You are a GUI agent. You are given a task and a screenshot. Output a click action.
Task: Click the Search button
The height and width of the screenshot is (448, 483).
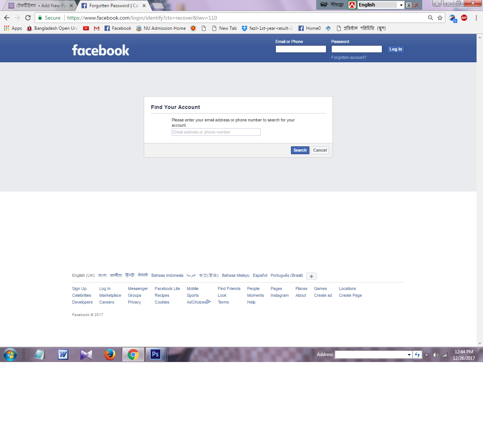300,150
